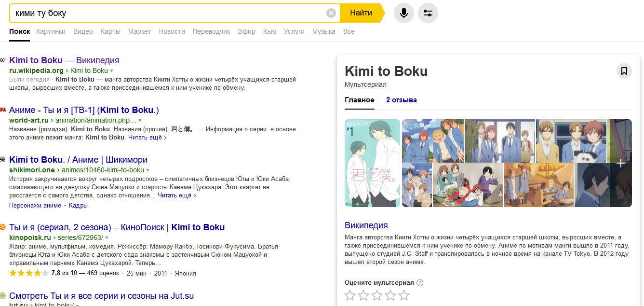644x306 pixels.
Task: Click the ru.wikipedia.org green URL
Action: [36, 71]
